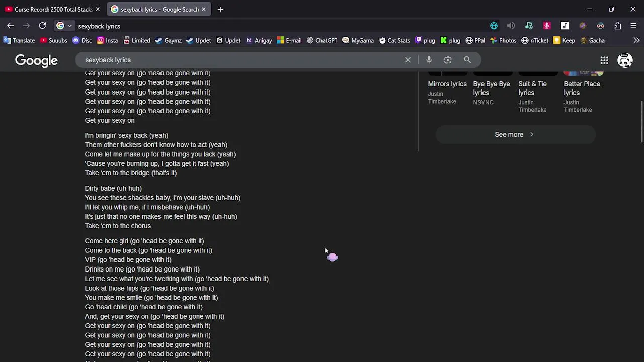Go back with the browser back arrow
The height and width of the screenshot is (362, 644).
point(10,26)
